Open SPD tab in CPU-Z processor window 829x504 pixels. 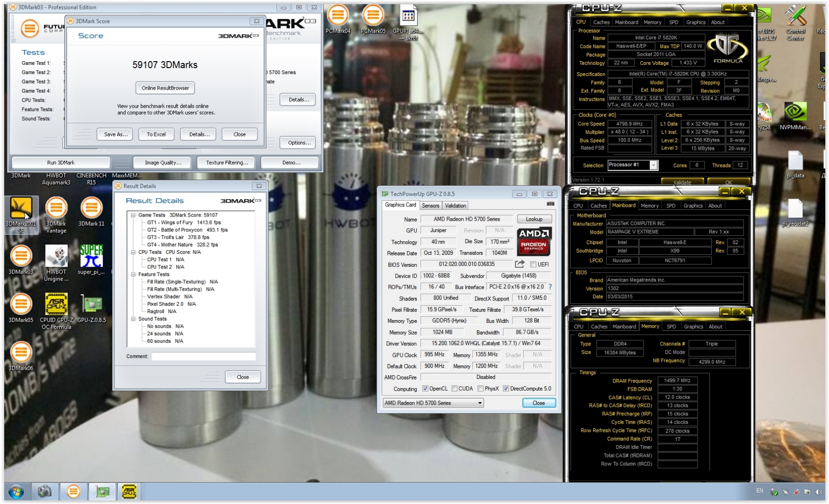(x=674, y=22)
